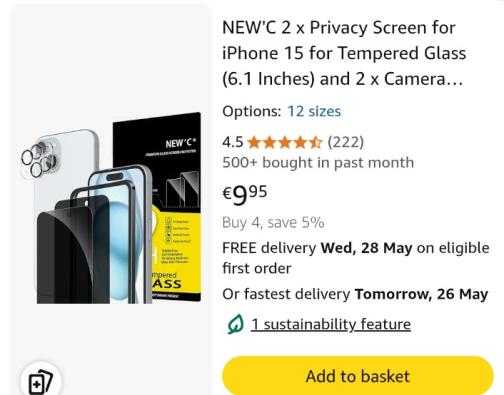The image size is (504, 395).
Task: Add the item to basket
Action: point(358,376)
